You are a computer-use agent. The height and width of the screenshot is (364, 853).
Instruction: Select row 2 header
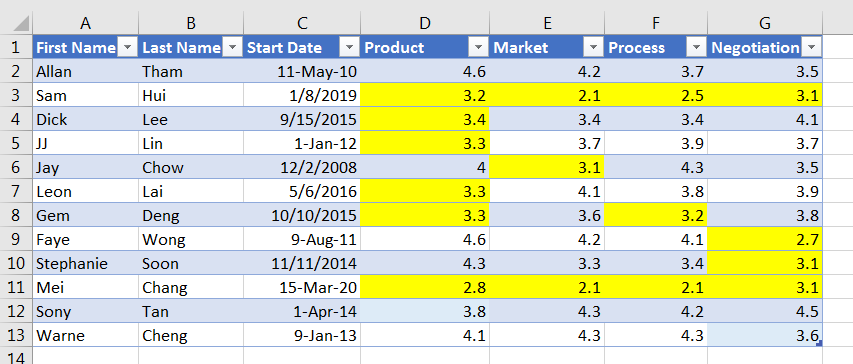(16, 71)
